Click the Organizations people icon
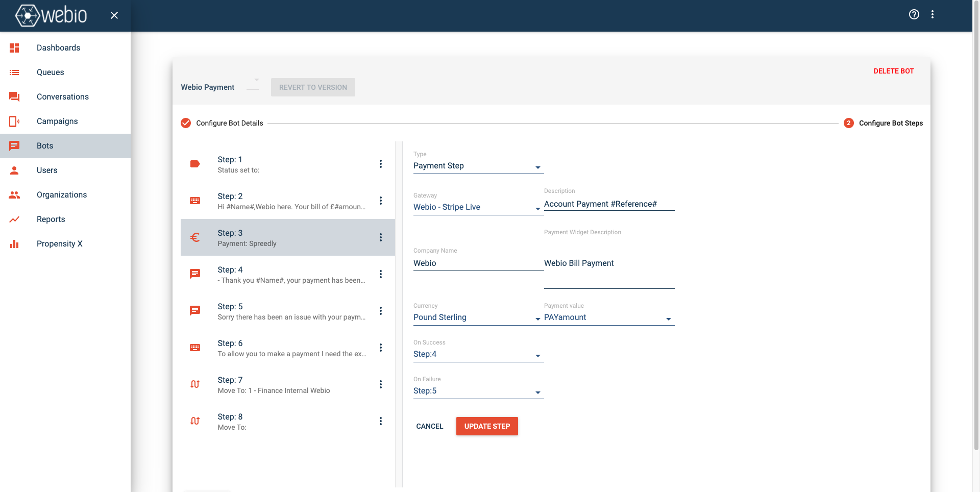980x492 pixels. pyautogui.click(x=14, y=195)
